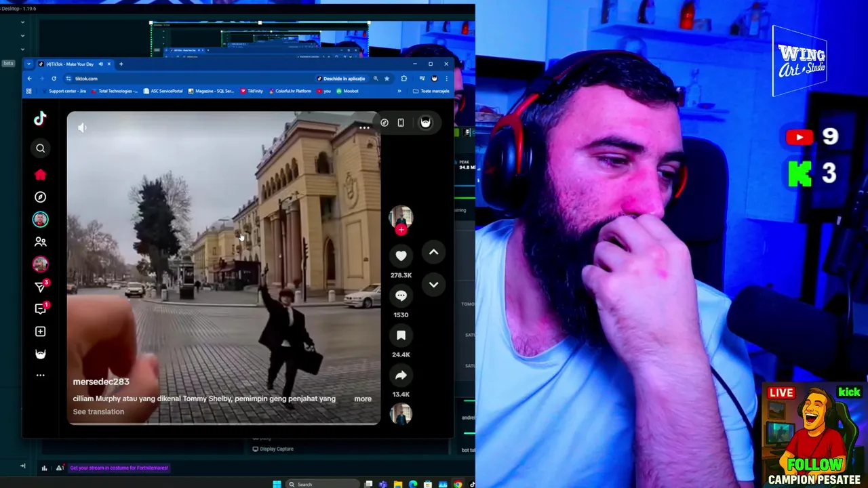Open Explore compass icon in sidebar
868x488 pixels.
(x=40, y=197)
